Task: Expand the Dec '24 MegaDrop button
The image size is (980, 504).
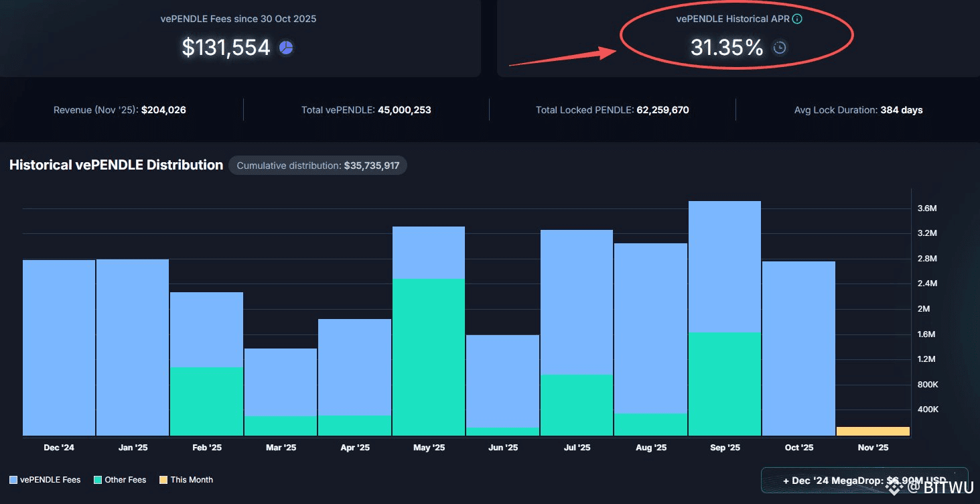Action: [864, 480]
